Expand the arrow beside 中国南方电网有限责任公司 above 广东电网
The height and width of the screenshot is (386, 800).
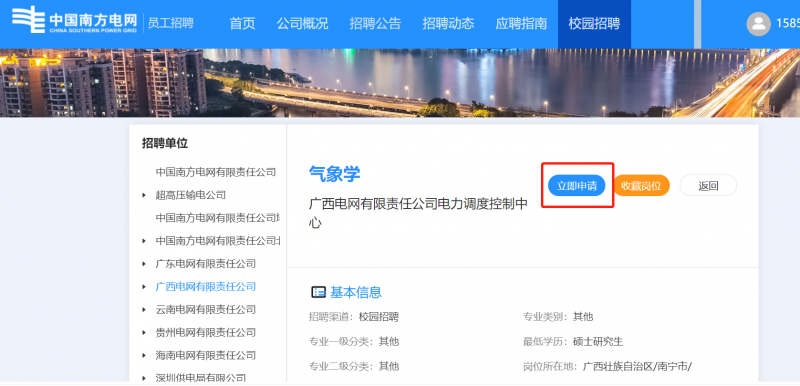point(144,241)
